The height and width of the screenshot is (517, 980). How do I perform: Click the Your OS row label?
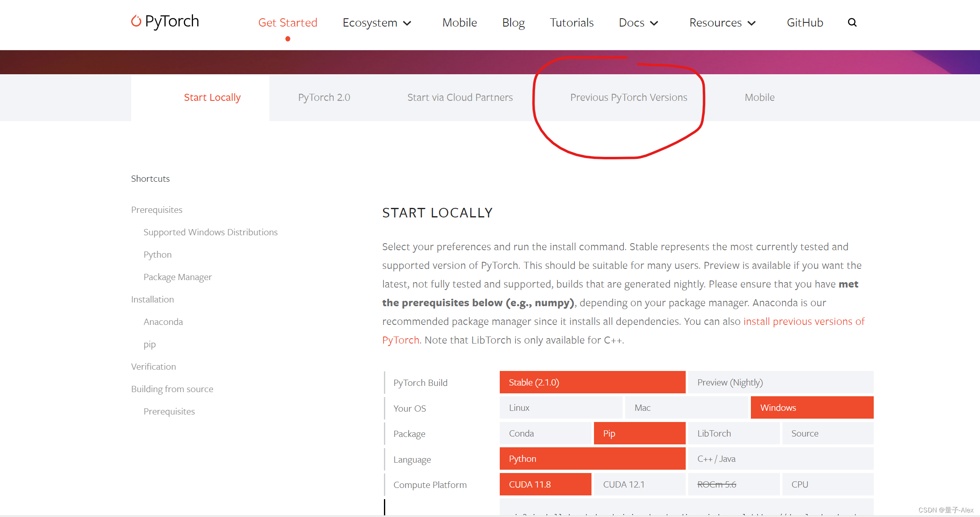pos(410,408)
